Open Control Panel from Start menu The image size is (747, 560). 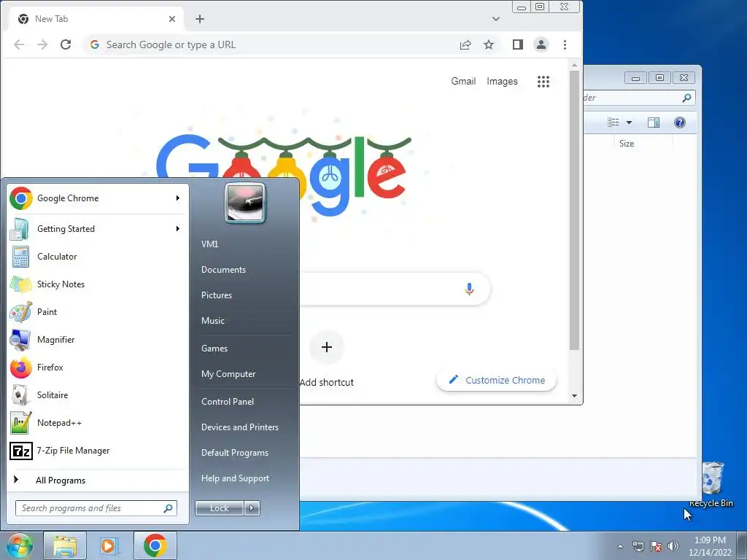228,402
